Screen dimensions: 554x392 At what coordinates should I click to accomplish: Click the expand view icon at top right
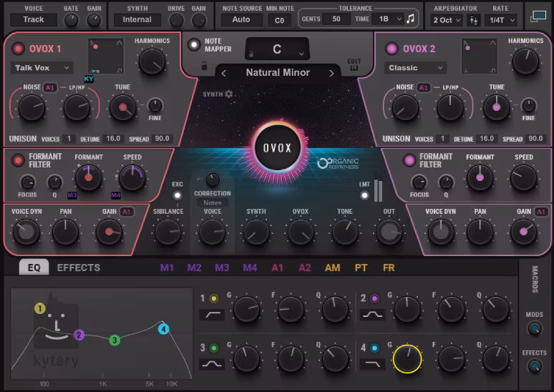coord(538,15)
